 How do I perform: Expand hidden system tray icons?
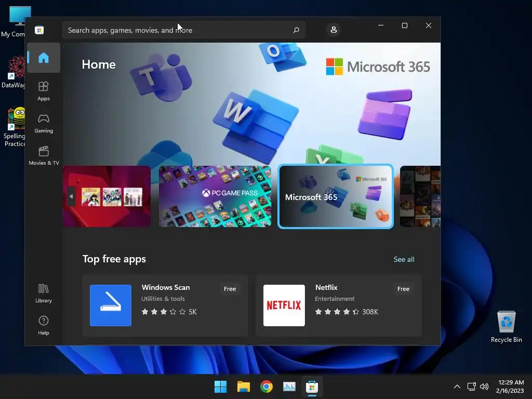[457, 387]
